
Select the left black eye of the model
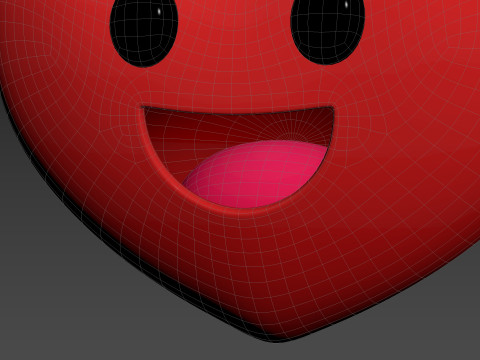[144, 32]
